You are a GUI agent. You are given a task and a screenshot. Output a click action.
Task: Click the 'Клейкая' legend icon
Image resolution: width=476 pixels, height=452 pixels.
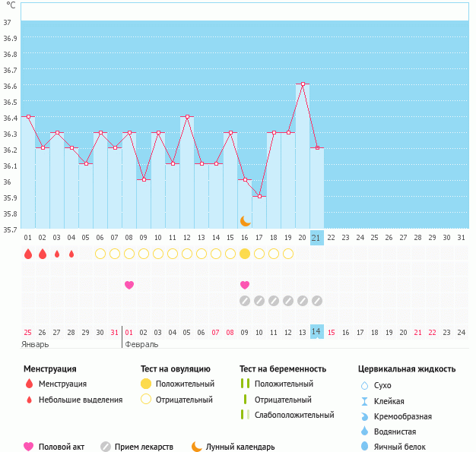[x=364, y=401]
